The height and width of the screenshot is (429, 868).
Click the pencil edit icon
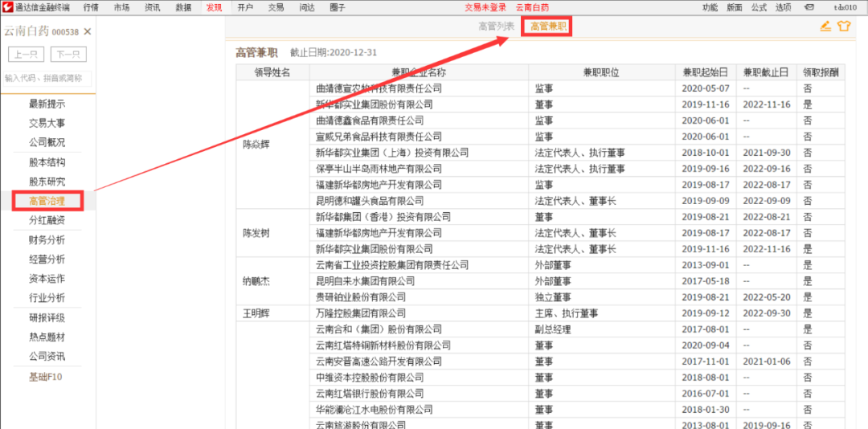825,26
